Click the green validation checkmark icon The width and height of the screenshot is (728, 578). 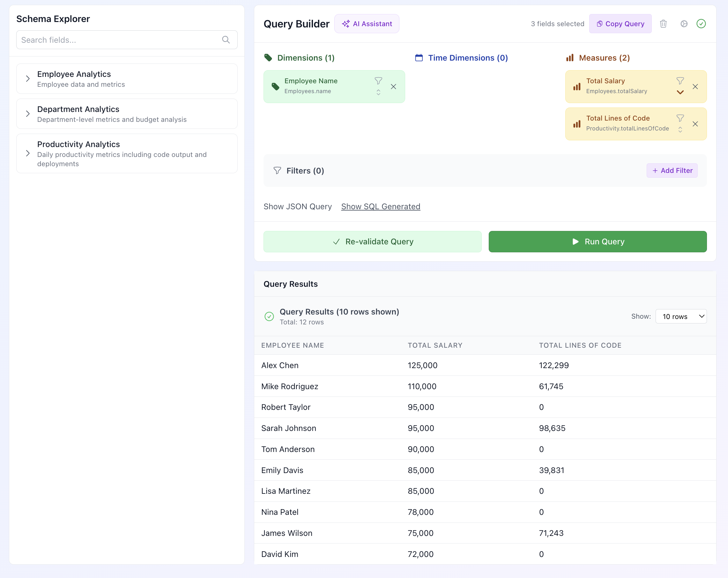(x=701, y=24)
